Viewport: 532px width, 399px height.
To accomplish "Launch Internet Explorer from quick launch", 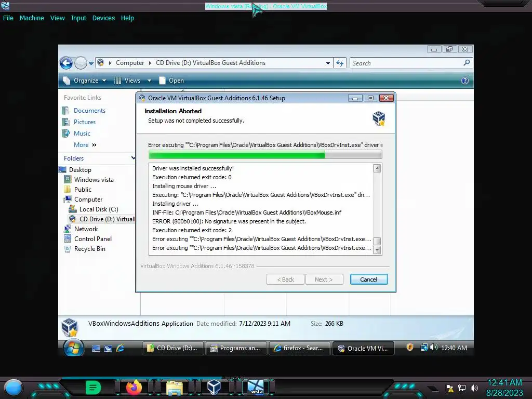I will 120,348.
